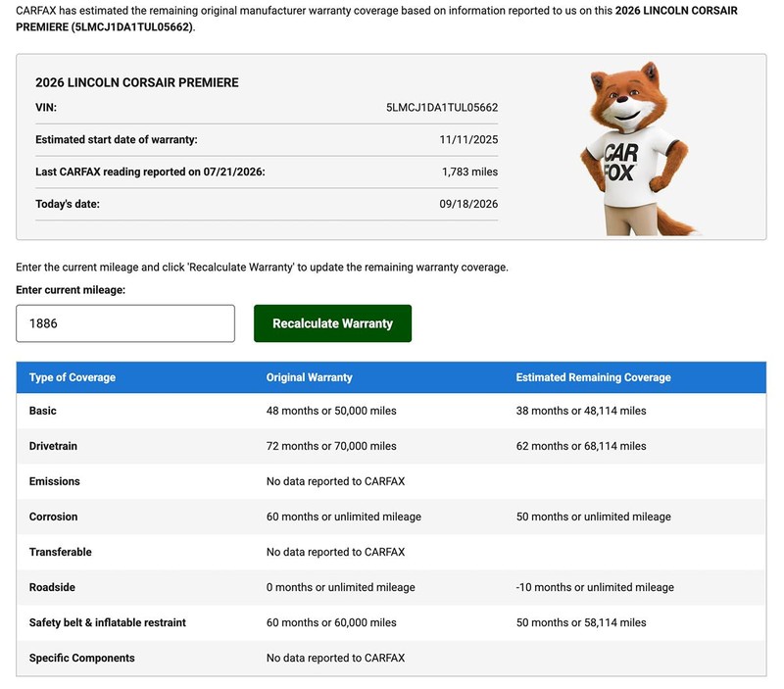Click the Drivetrain coverage row label
Viewport: 784px width, 689px height.
tap(53, 446)
